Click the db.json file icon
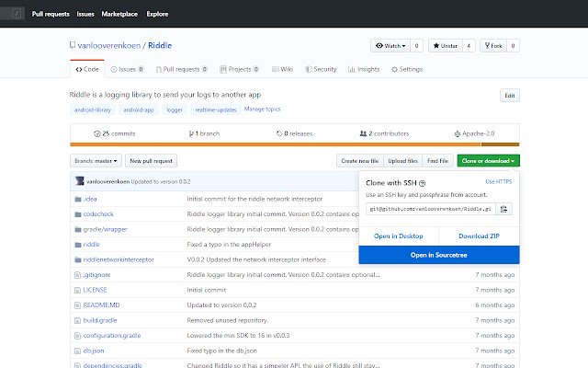The width and height of the screenshot is (588, 368). point(77,351)
